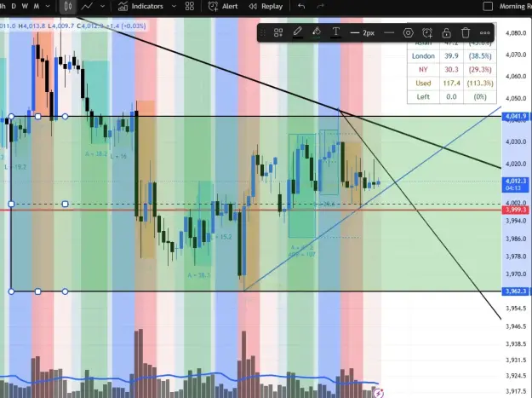Click the 3,962.3 price label
The image size is (532, 398).
(x=515, y=291)
